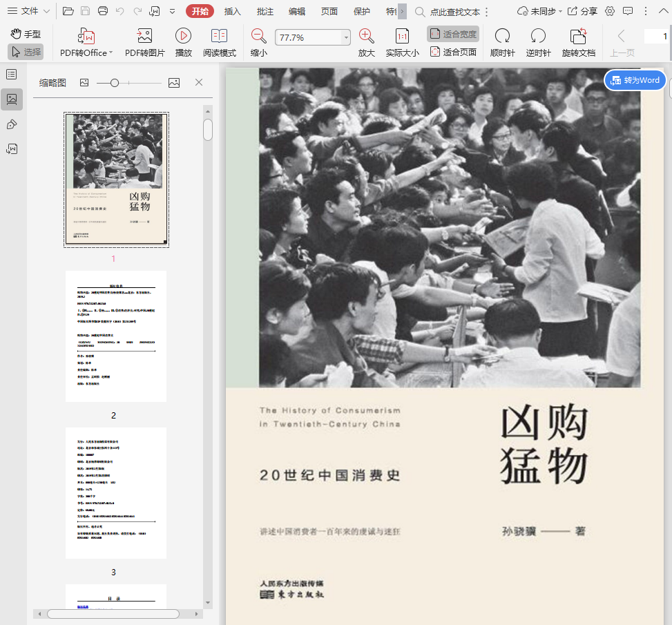The width and height of the screenshot is (672, 625).
Task: Click the page number input field
Action: coord(656,37)
